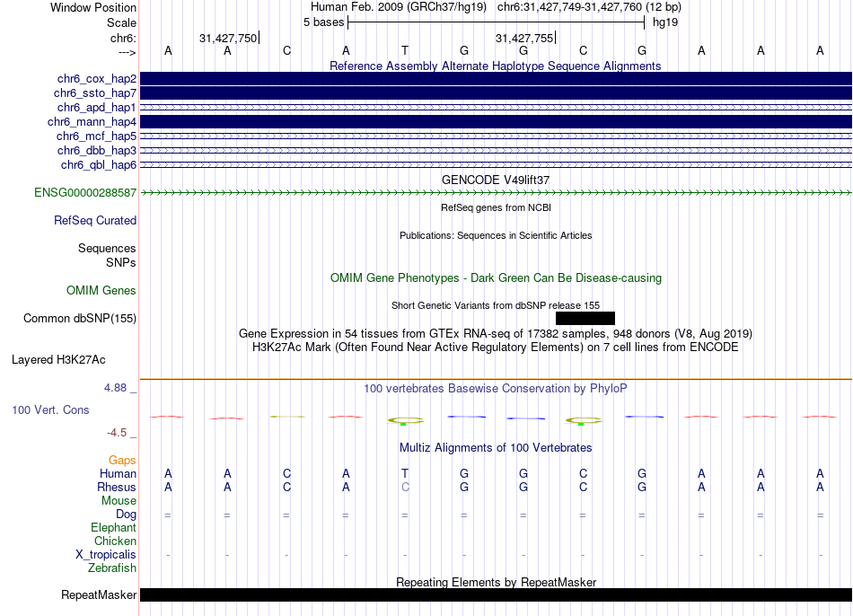Click the Publications: Sequences in Scientific Articles title
The height and width of the screenshot is (616, 853).
click(x=496, y=235)
